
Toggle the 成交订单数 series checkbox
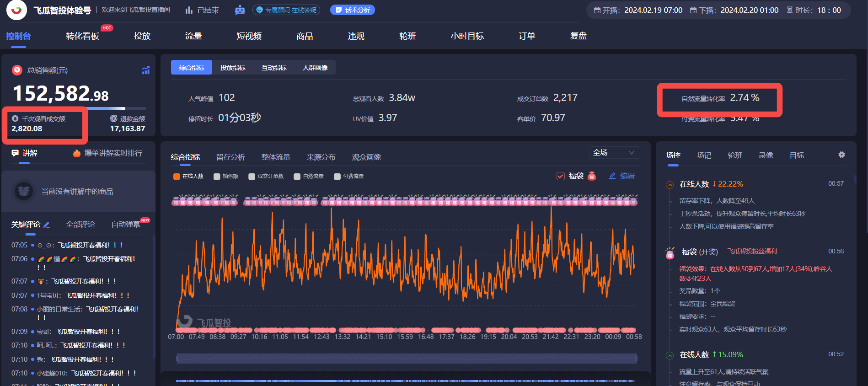pos(252,177)
